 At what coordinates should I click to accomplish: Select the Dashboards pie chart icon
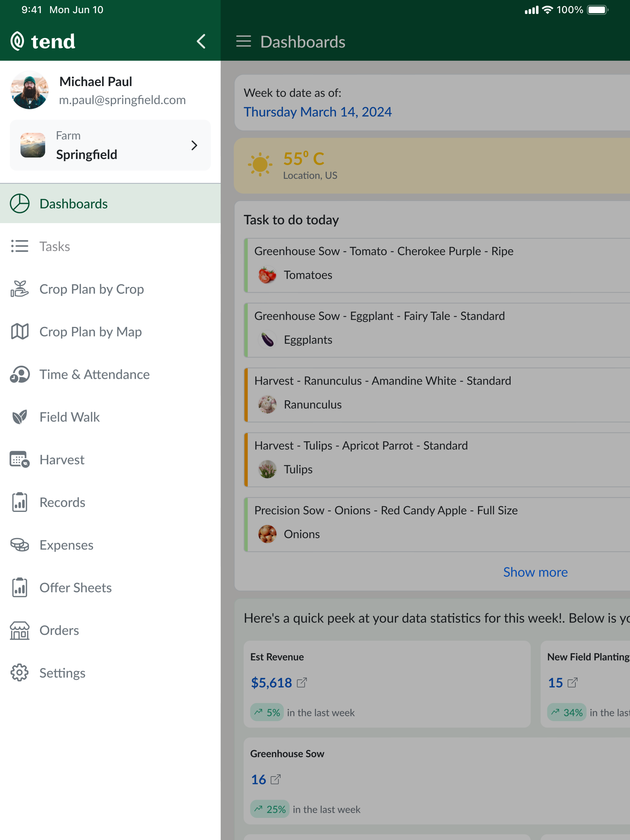point(20,204)
